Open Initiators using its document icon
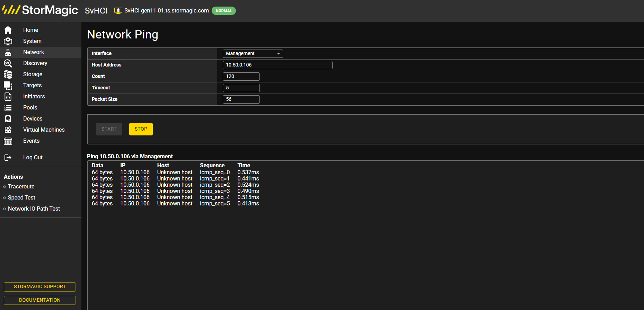 click(8, 97)
